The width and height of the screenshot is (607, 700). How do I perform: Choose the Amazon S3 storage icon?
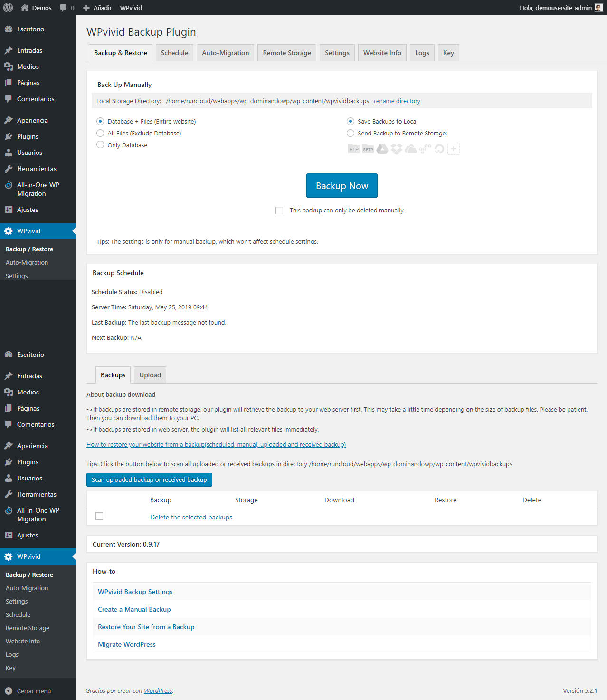(425, 149)
